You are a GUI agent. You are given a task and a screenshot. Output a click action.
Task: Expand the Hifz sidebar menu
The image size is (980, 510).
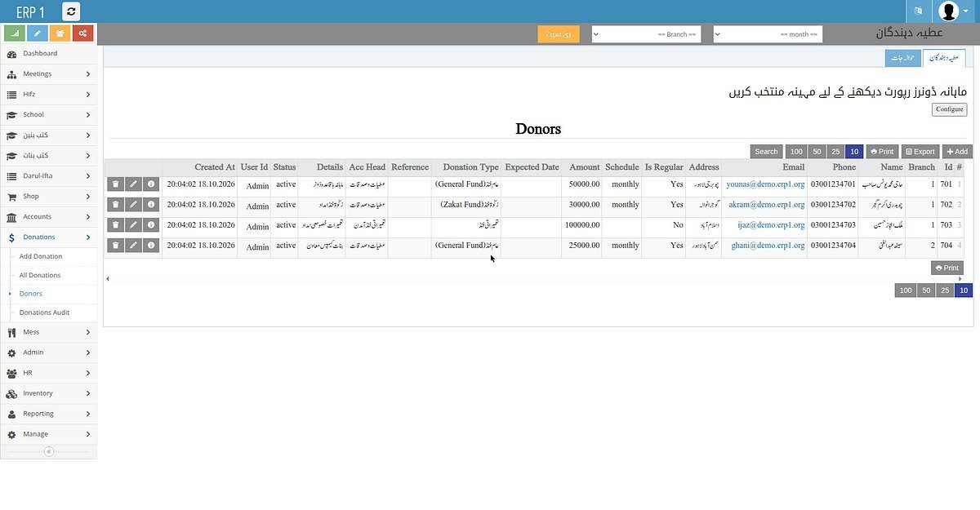pos(48,95)
